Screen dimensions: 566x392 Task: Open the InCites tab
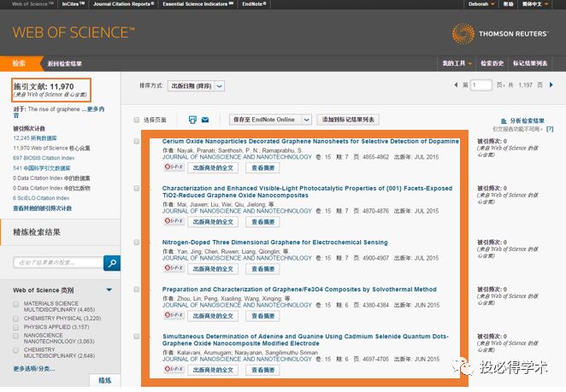pyautogui.click(x=73, y=4)
